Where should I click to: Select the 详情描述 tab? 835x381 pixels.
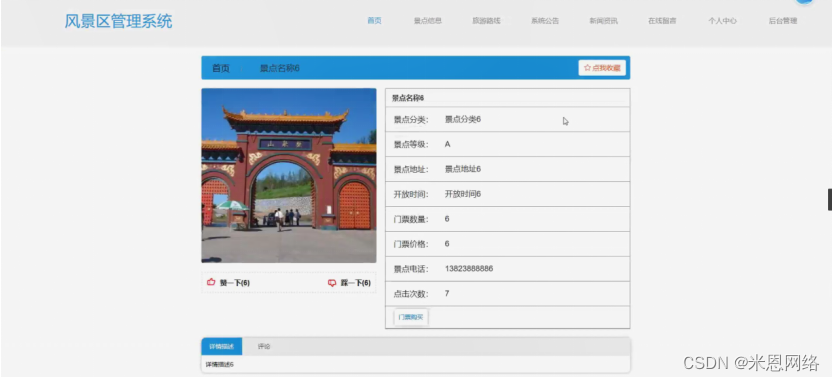pos(222,346)
